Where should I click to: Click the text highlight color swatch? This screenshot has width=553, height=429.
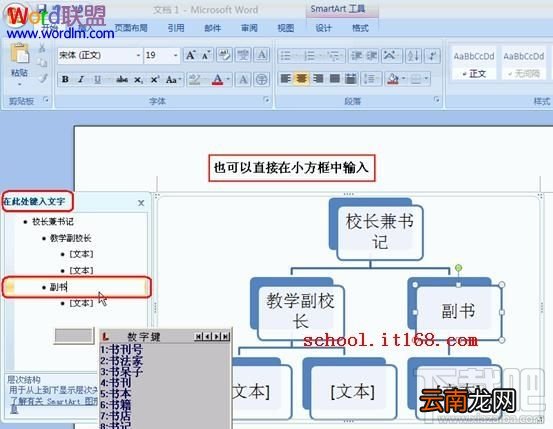click(x=194, y=80)
